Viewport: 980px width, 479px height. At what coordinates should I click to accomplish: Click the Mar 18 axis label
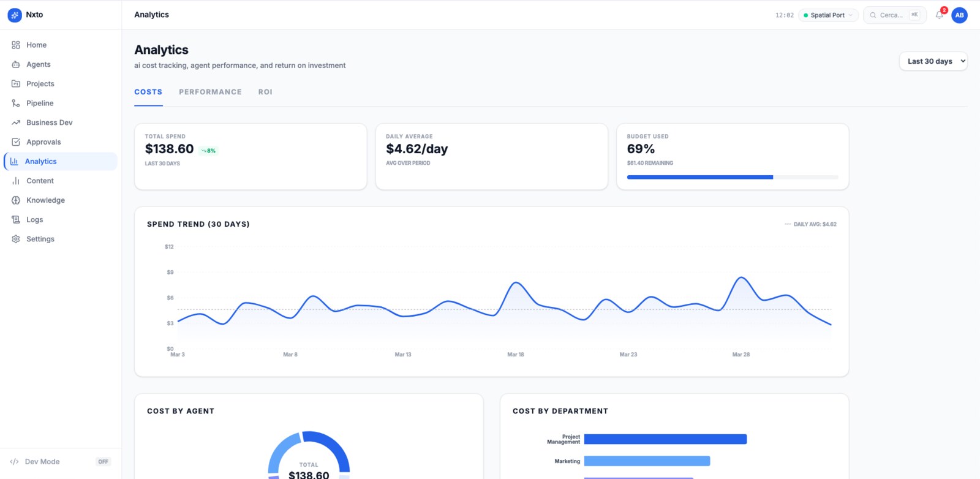[x=516, y=355]
